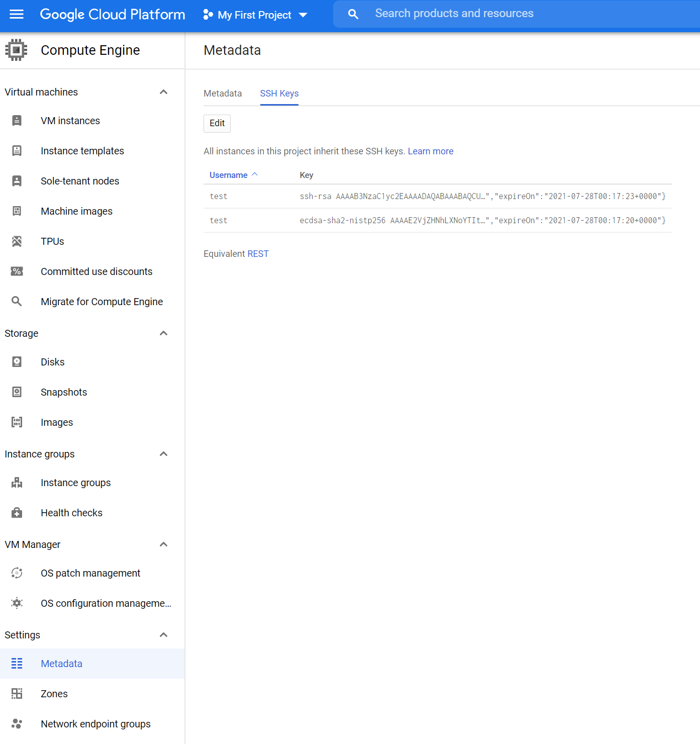Click the Zones icon
This screenshot has height=744, width=700.
click(17, 694)
